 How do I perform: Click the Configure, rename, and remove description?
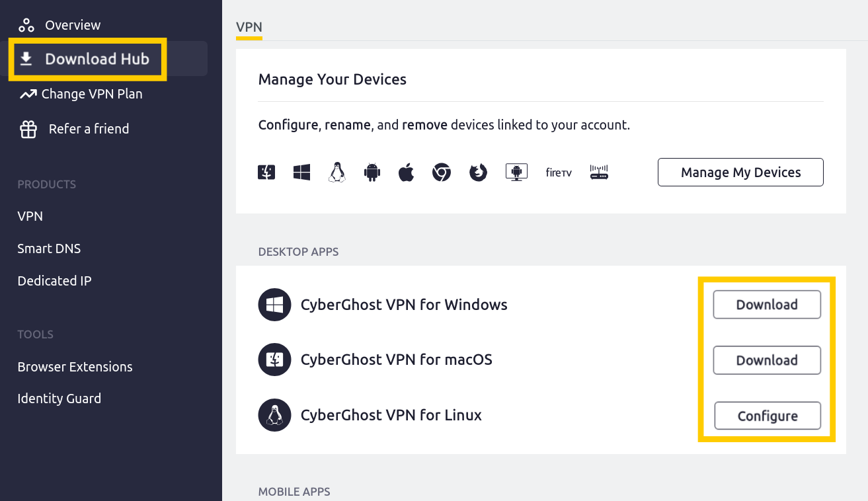coord(444,125)
